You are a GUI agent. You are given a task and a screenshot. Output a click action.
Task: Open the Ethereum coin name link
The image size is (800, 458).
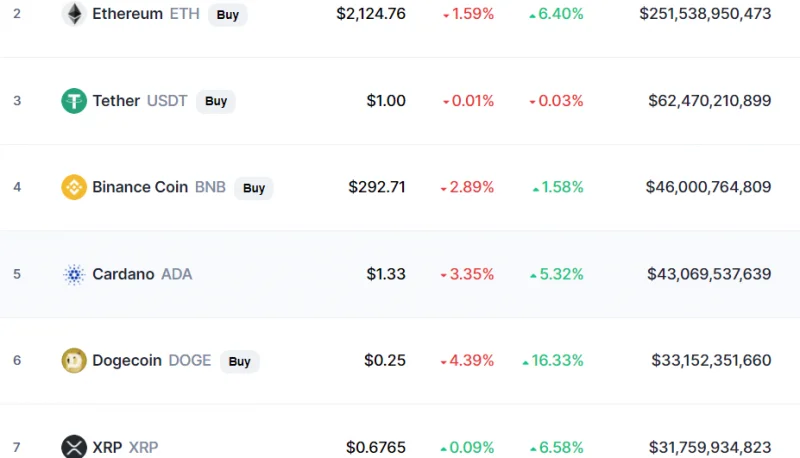(128, 14)
